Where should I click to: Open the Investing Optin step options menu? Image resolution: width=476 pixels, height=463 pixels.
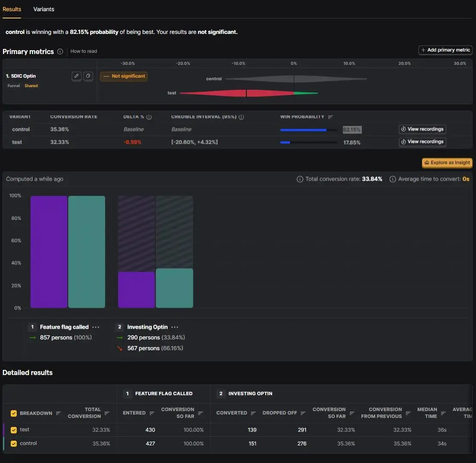(175, 327)
